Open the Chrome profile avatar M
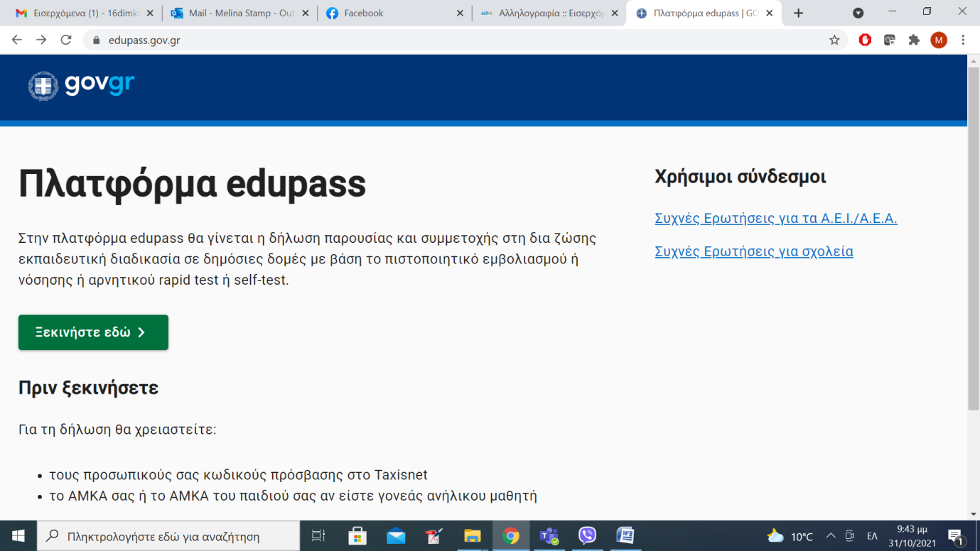 point(939,40)
